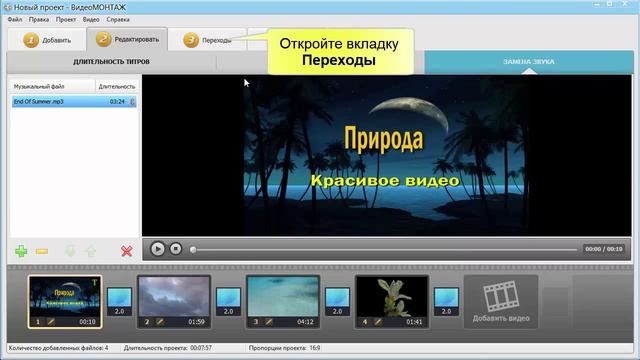Click transition slot after clip 3
Image resolution: width=640 pixels, height=360 pixels.
coord(337,302)
